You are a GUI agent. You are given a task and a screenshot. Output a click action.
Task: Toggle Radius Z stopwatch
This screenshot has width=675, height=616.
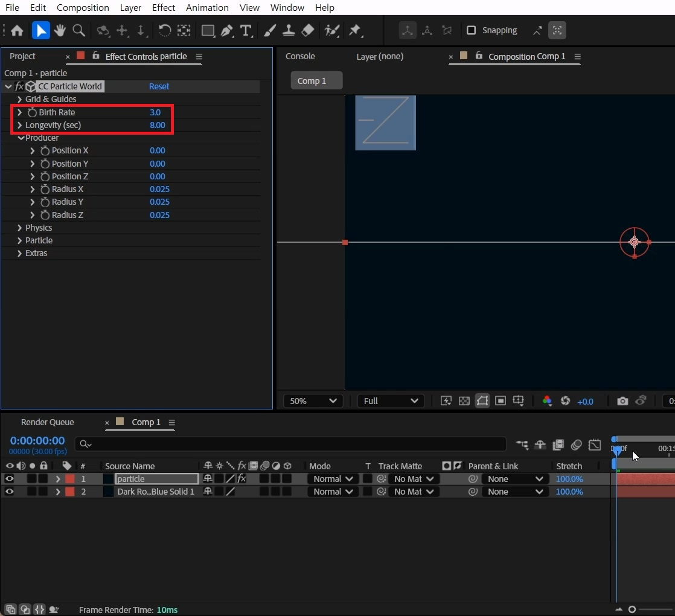pyautogui.click(x=45, y=215)
